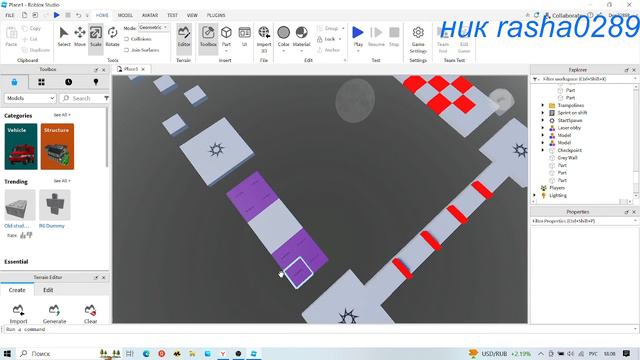Click See All next to Categories

[62, 115]
